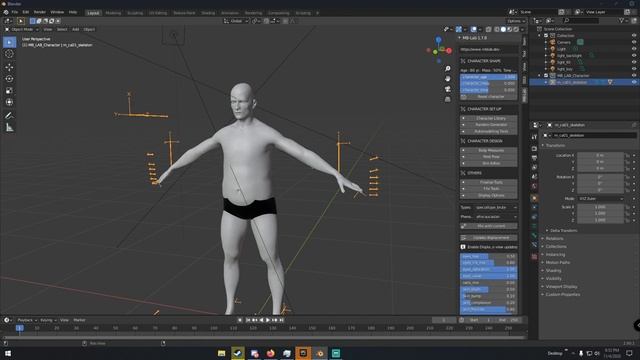Play the animation in timeline
The height and width of the screenshot is (360, 640).
tap(268, 320)
